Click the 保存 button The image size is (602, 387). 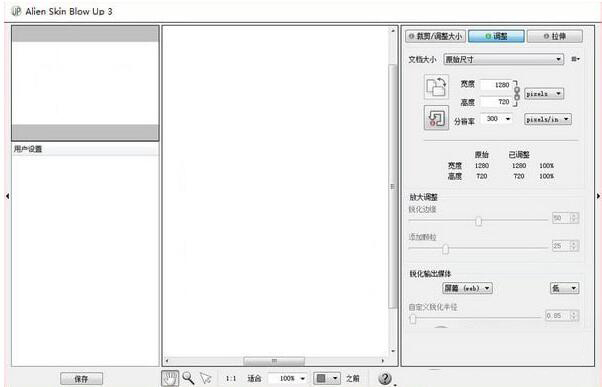tap(81, 379)
